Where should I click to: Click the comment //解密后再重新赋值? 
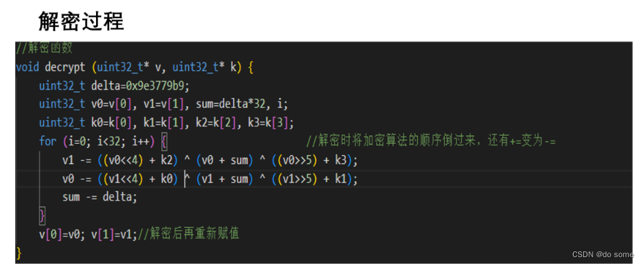click(x=188, y=234)
